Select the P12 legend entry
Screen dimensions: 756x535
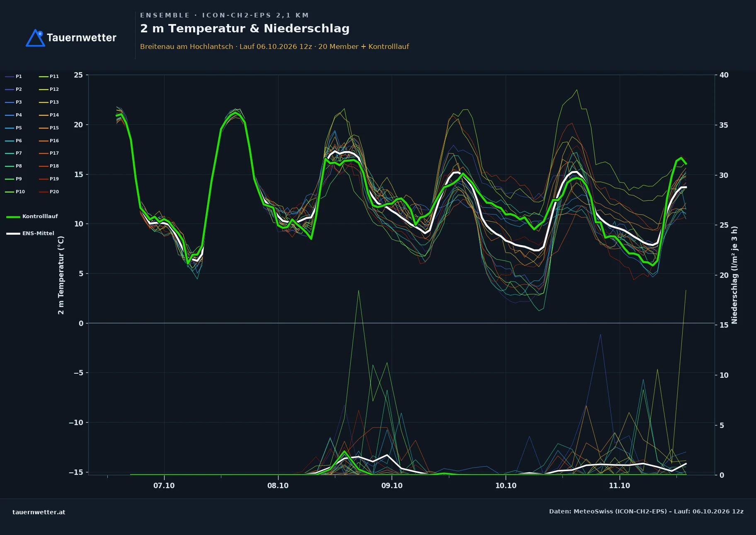[49, 89]
